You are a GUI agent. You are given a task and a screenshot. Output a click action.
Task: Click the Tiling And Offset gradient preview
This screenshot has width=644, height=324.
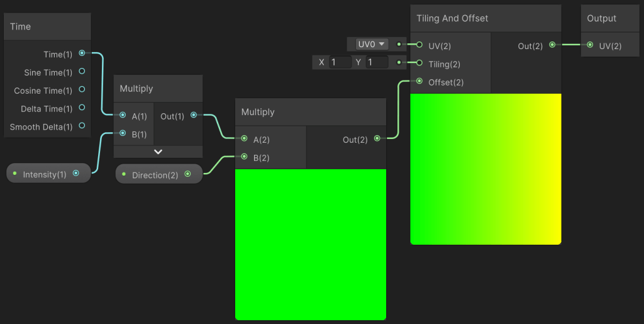tap(485, 169)
